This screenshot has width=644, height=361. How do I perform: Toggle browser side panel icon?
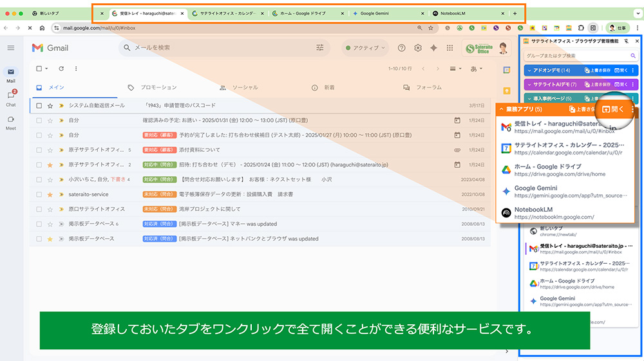coord(593,28)
